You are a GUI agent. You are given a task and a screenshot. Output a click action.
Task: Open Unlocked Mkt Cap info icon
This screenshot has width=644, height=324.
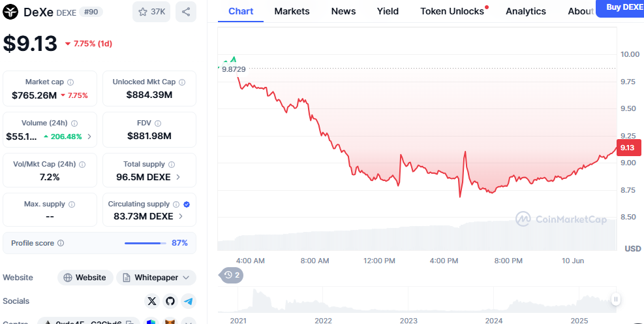[x=182, y=82]
